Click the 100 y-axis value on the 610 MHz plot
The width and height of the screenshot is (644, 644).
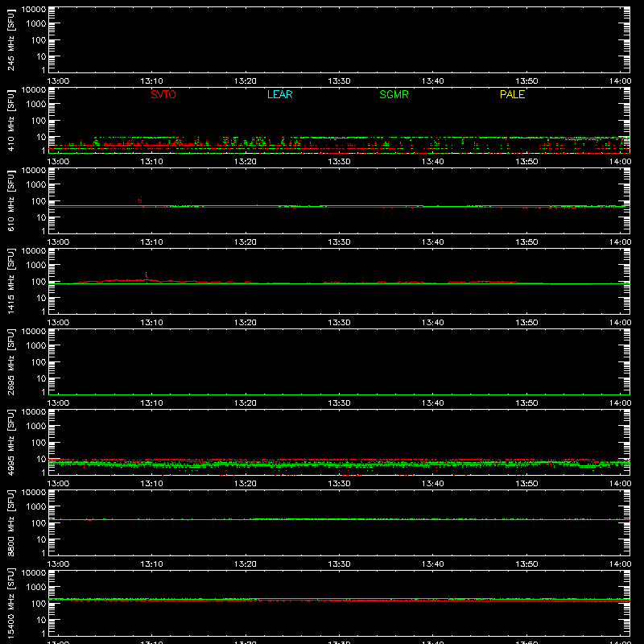point(39,201)
